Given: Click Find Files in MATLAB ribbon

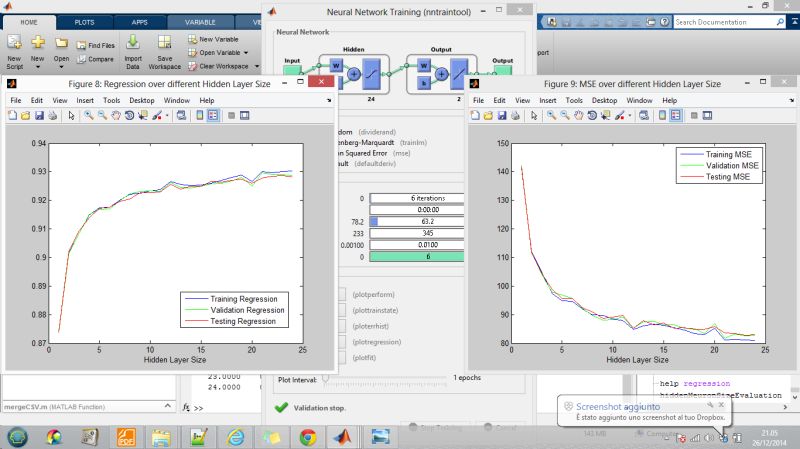Looking at the screenshot, I should click(96, 45).
